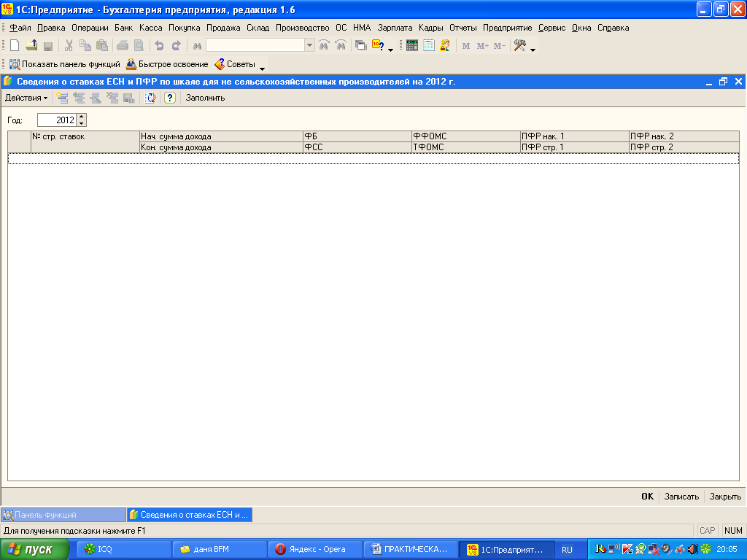The image size is (747, 560).
Task: Expand the Действия dropdown menu
Action: 26,98
